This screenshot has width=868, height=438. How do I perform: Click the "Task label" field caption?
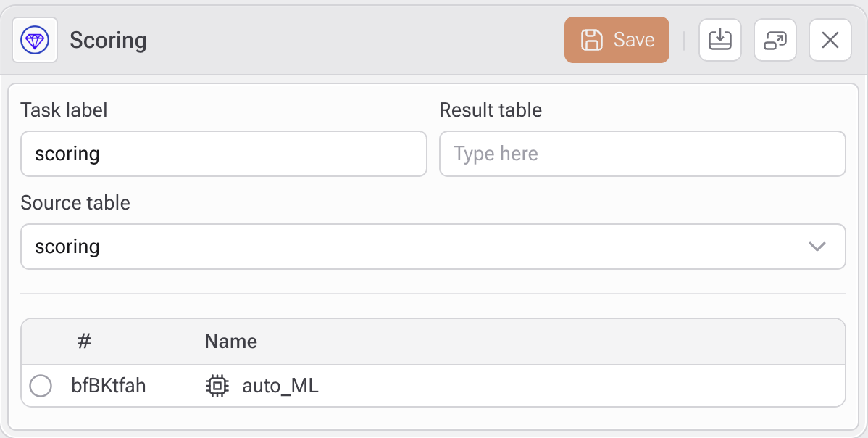[x=64, y=110]
